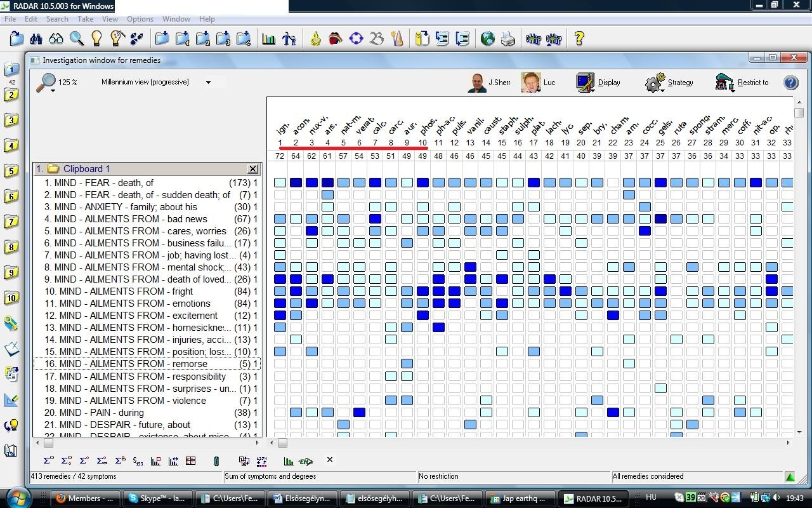Viewport: 812px width, 508px height.
Task: Click the J.Sherr portrait icon
Action: pyautogui.click(x=477, y=83)
